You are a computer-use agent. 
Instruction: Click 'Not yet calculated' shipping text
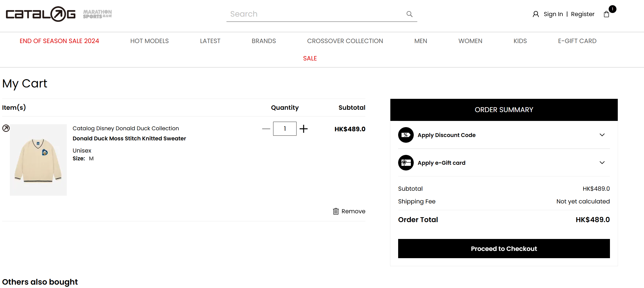pyautogui.click(x=583, y=201)
